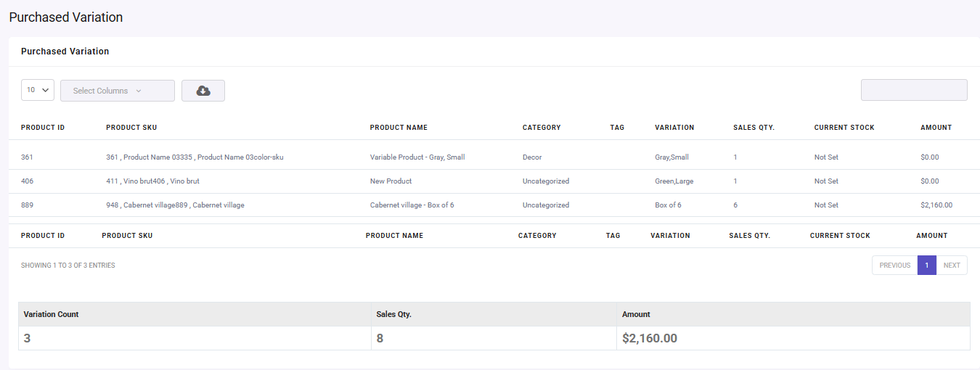Sort by Product SKU column header
The width and height of the screenshot is (980, 370).
[x=131, y=128]
